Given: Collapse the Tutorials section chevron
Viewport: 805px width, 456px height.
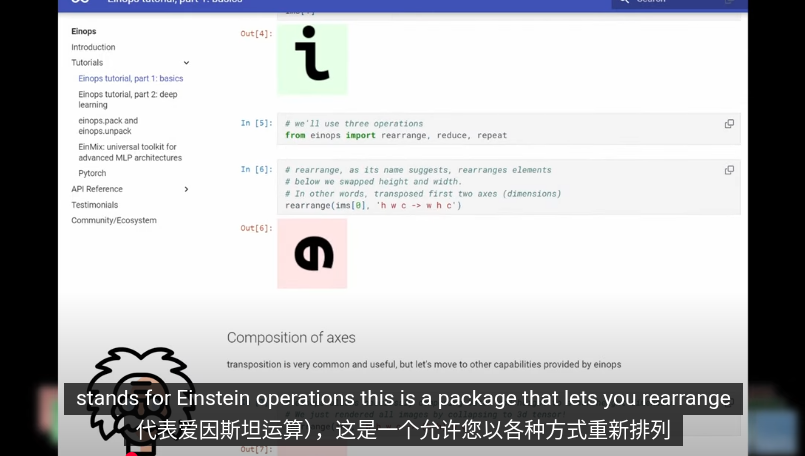Looking at the screenshot, I should coord(186,63).
